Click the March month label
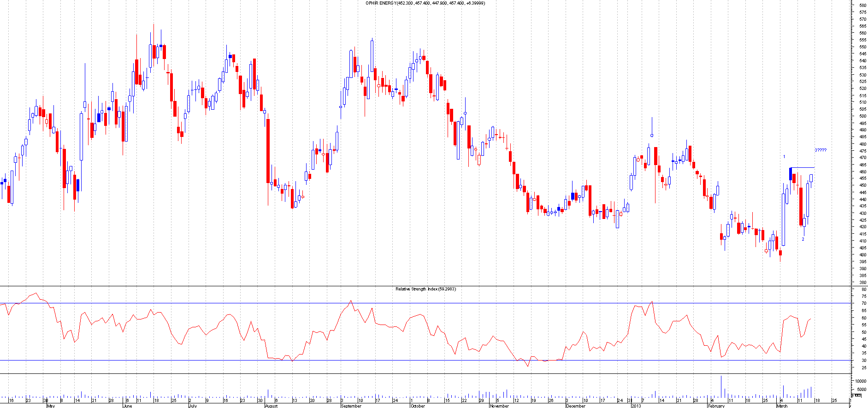The image size is (868, 408). [782, 406]
